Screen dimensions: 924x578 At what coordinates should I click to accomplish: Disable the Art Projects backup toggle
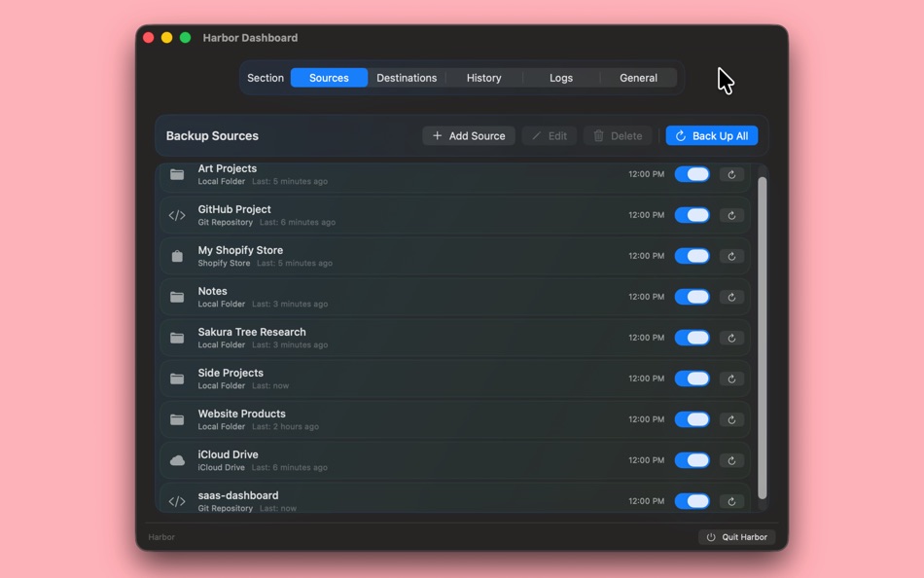click(693, 174)
